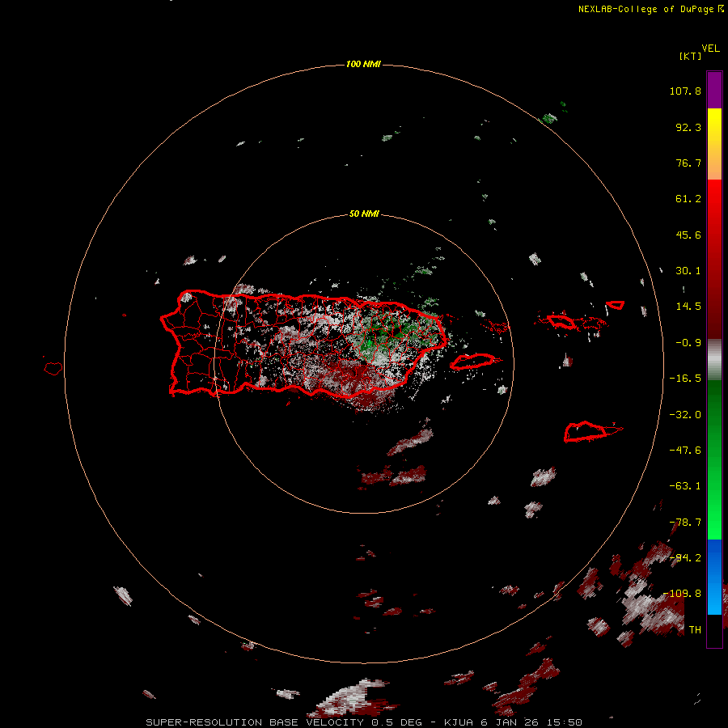This screenshot has width=728, height=728.
Task: Click the -94.2 value on velocity scale
Action: click(685, 558)
